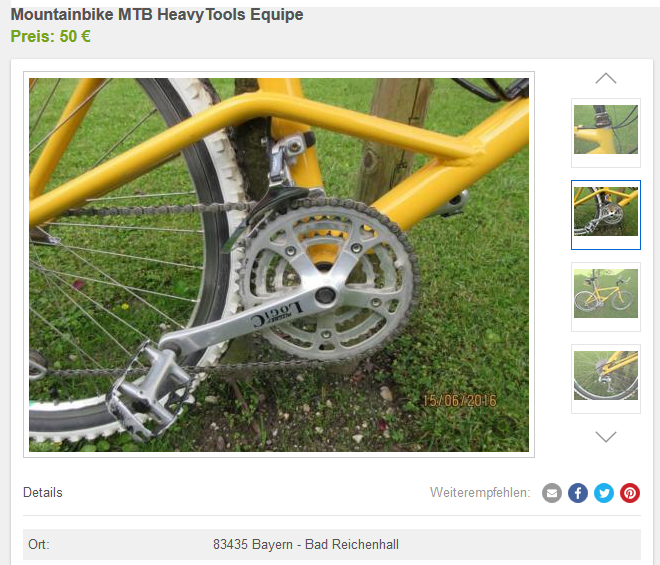Click the Logic crank arm logo in the photo
The width and height of the screenshot is (660, 565).
[x=277, y=315]
